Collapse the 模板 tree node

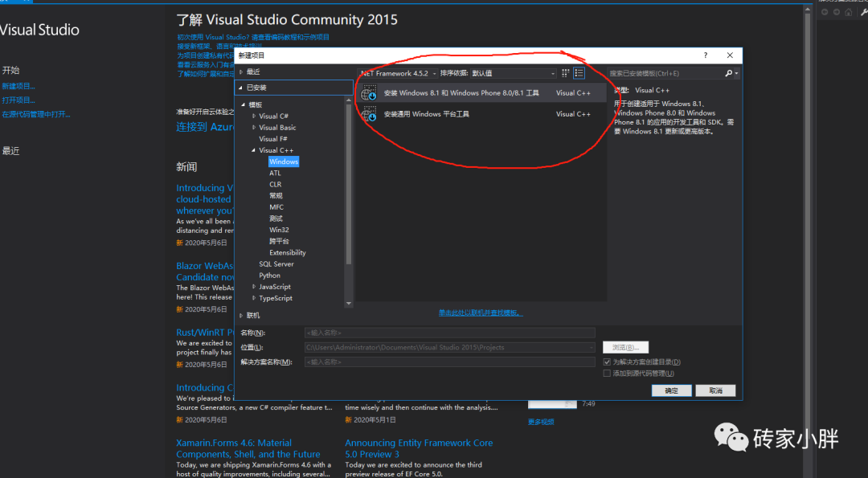point(243,104)
